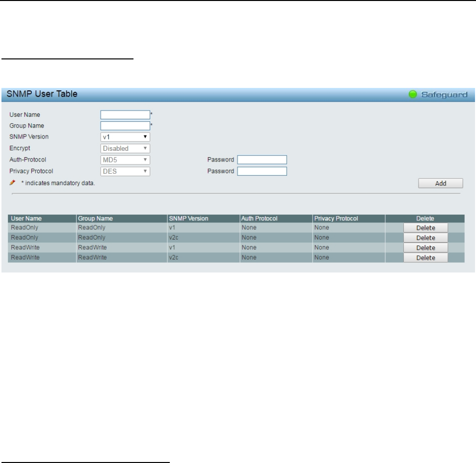The height and width of the screenshot is (463, 476).
Task: Click the Auth-Protocol form label
Action: tap(27, 160)
